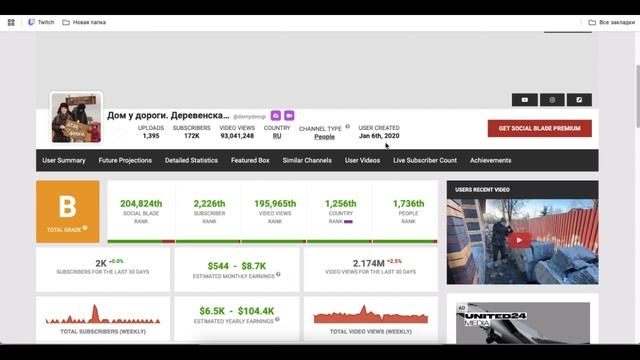
Task: Open the channel avatar image
Action: (76, 118)
